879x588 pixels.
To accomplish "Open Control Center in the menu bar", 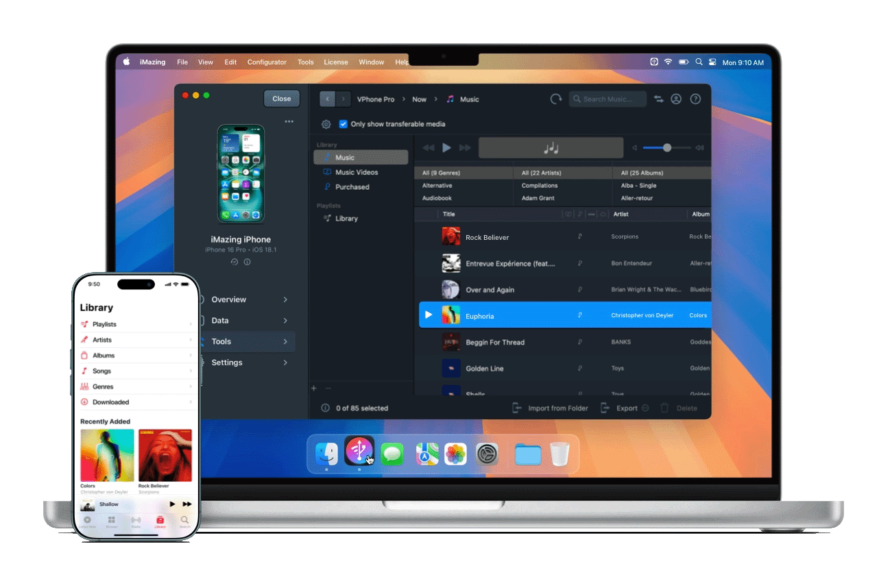I will pyautogui.click(x=712, y=62).
